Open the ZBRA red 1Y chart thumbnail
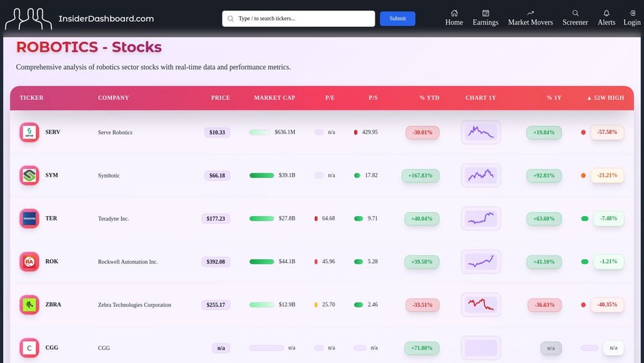The width and height of the screenshot is (644, 363). point(480,304)
